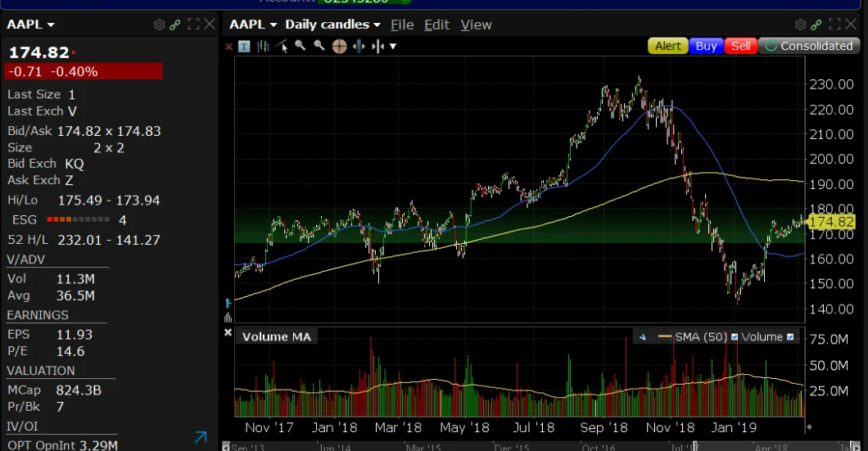
Task: Maximize the quote panel
Action: [x=193, y=25]
